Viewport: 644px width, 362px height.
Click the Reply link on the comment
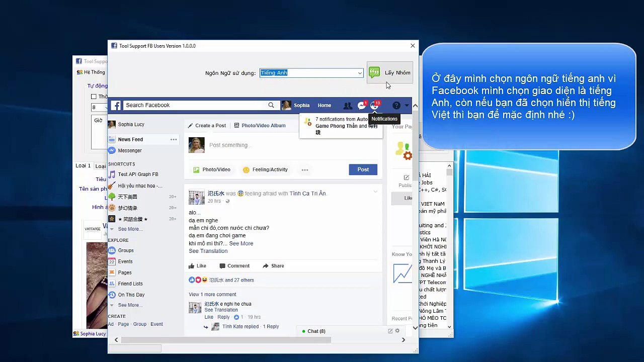coord(223,317)
